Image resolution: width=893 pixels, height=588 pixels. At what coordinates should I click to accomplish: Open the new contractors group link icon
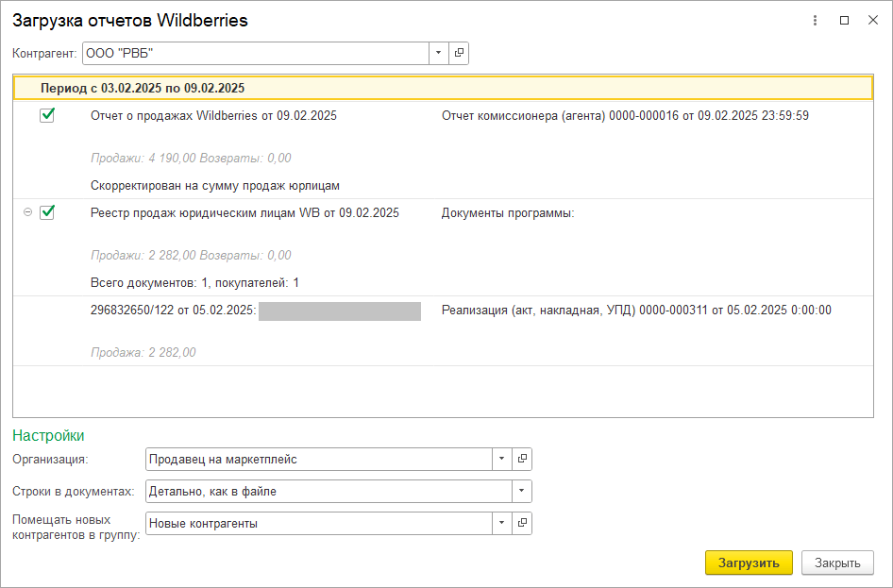[523, 523]
